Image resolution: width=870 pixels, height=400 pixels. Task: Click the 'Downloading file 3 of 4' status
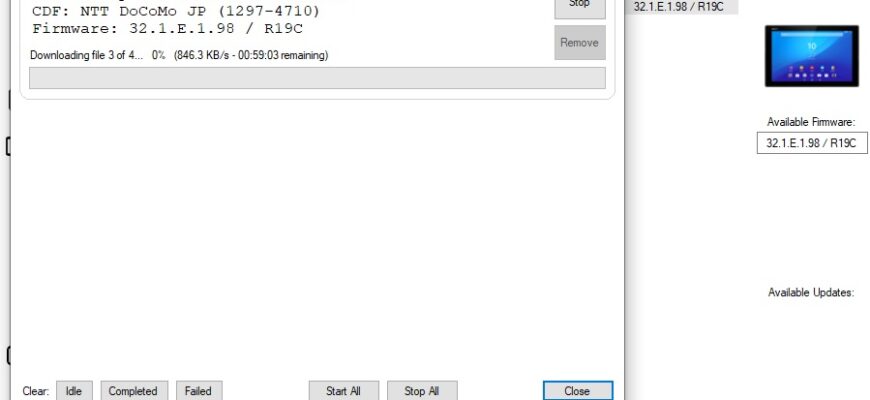click(87, 55)
